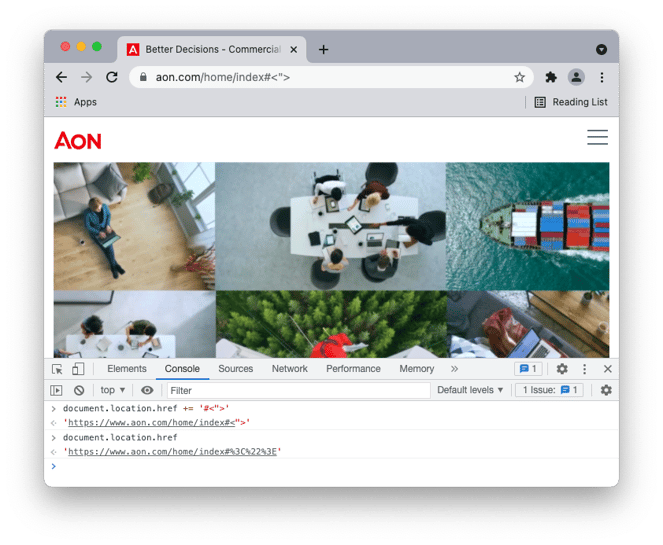Open DevTools settings gear in the tab bar
The height and width of the screenshot is (545, 663).
[x=562, y=369]
